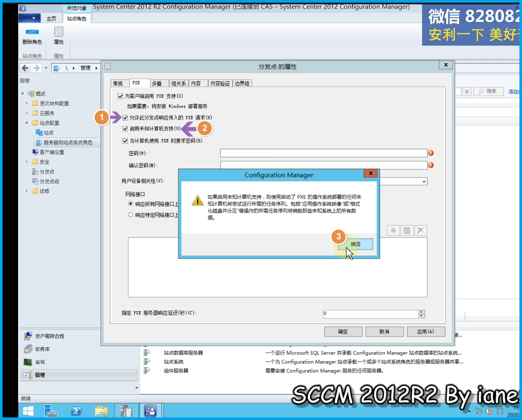The image size is (522, 420).
Task: Switch to the 边界组 tab
Action: pyautogui.click(x=242, y=83)
